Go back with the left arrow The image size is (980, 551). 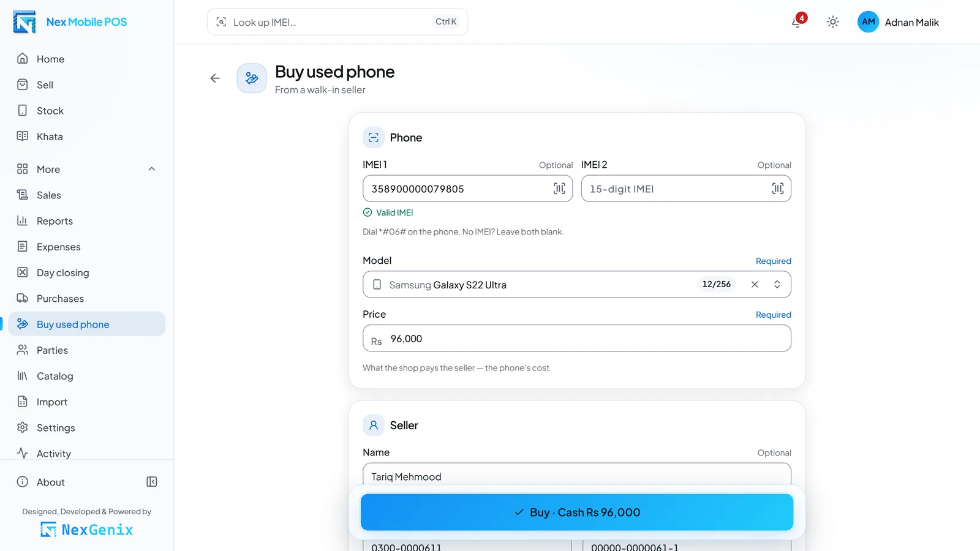tap(215, 78)
